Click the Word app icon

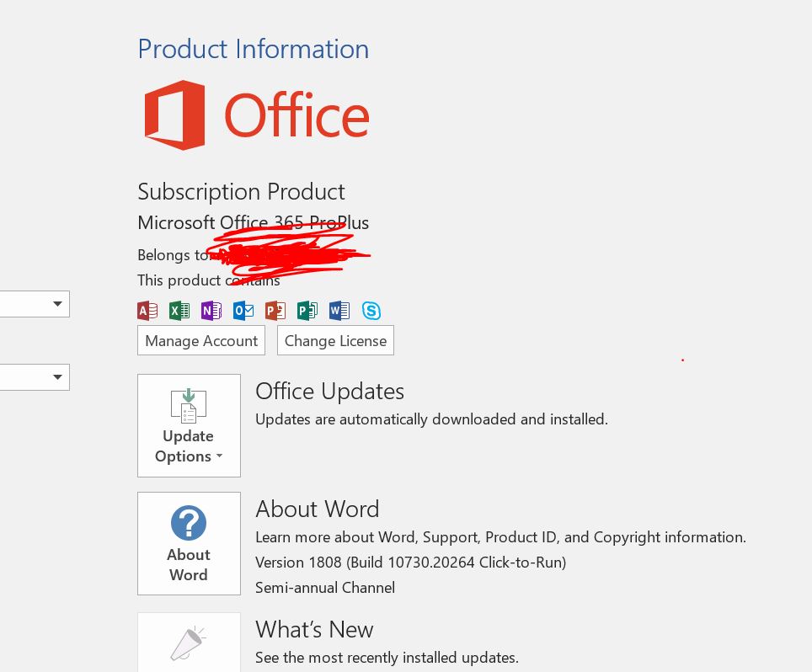(339, 311)
